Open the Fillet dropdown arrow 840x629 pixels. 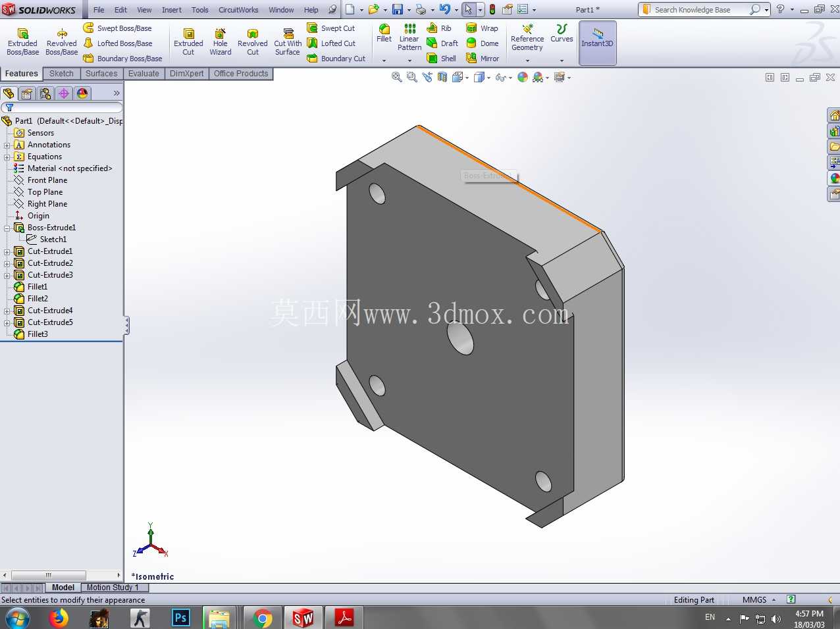(384, 61)
